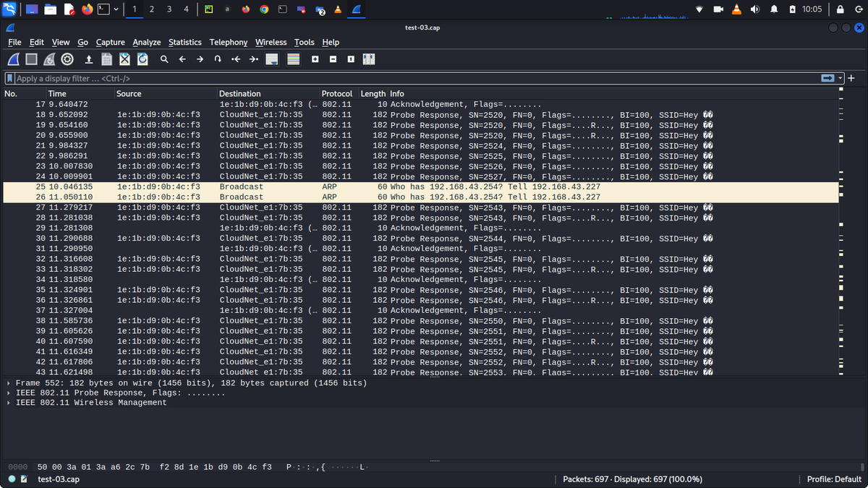Toggle auto-scroll during live capture
This screenshot has height=488, width=868.
coord(272,59)
